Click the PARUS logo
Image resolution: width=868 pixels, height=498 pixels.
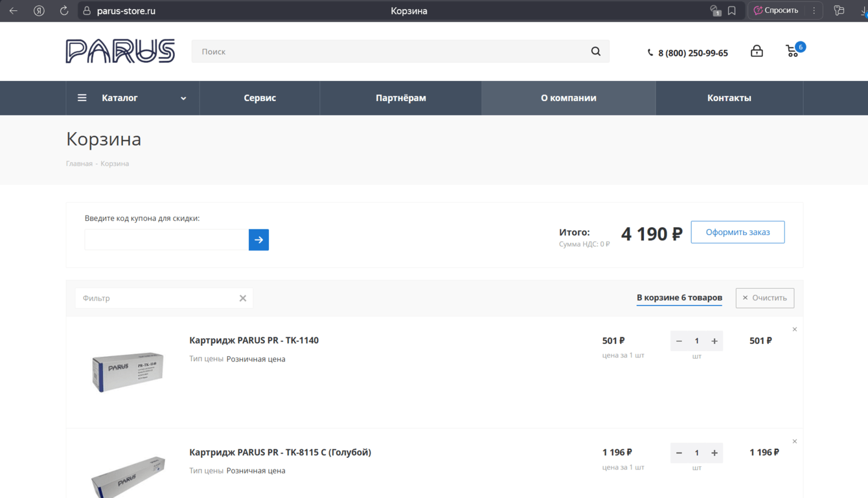click(x=120, y=51)
